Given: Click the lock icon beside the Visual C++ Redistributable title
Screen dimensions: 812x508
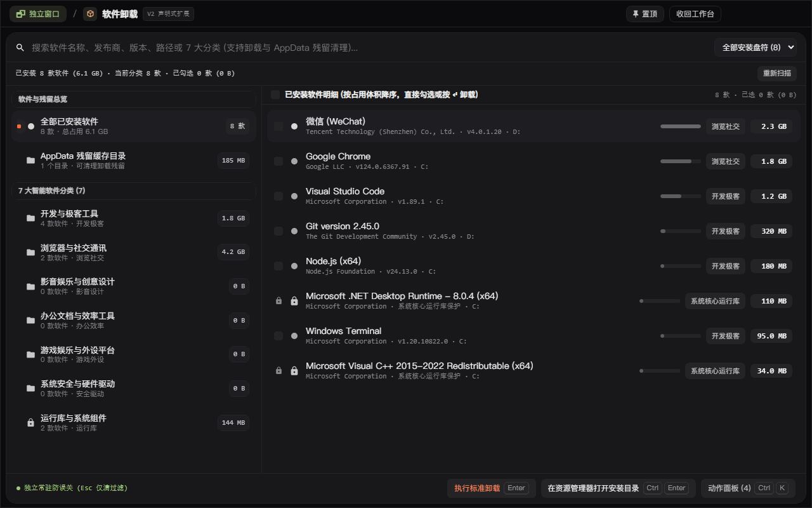Looking at the screenshot, I should click(294, 371).
